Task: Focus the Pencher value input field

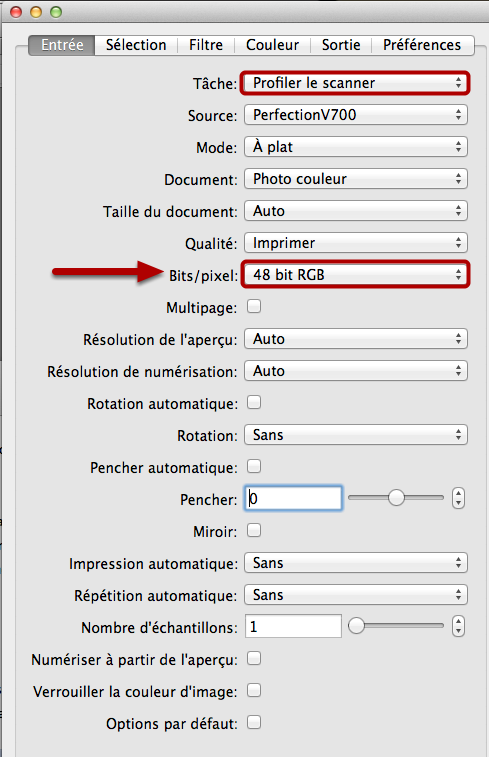Action: [293, 498]
